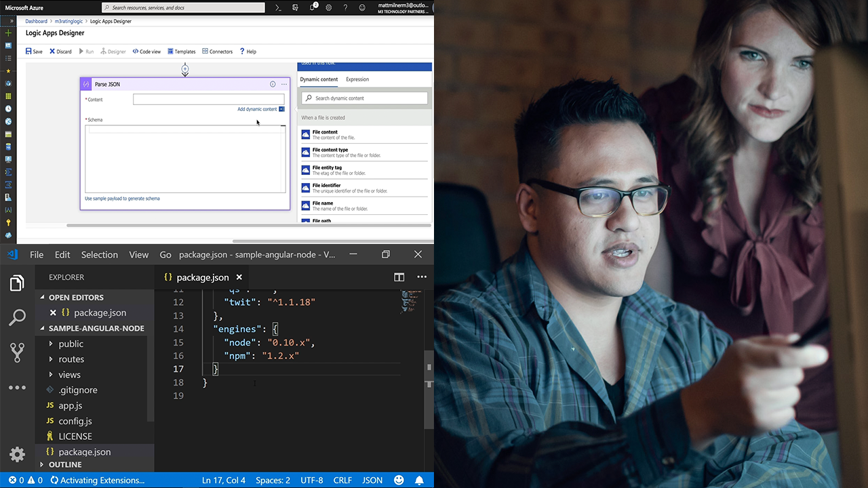The width and height of the screenshot is (868, 488).
Task: Click the Parse JSON info icon
Action: (273, 84)
